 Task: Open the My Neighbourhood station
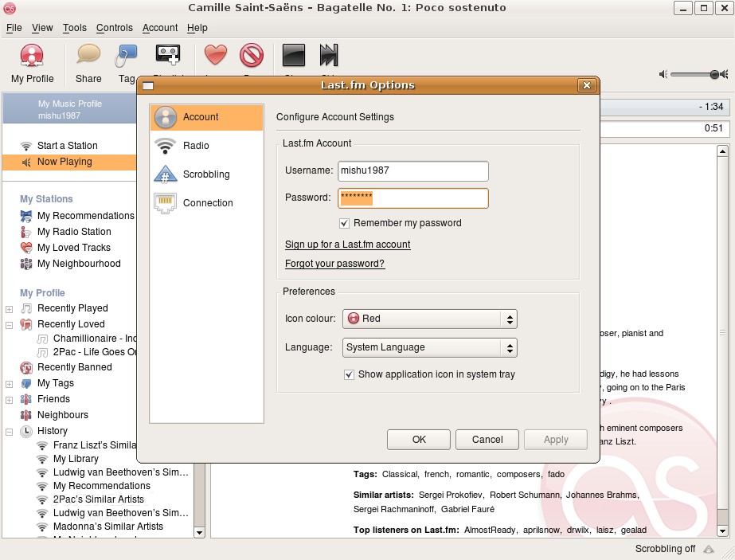70,264
